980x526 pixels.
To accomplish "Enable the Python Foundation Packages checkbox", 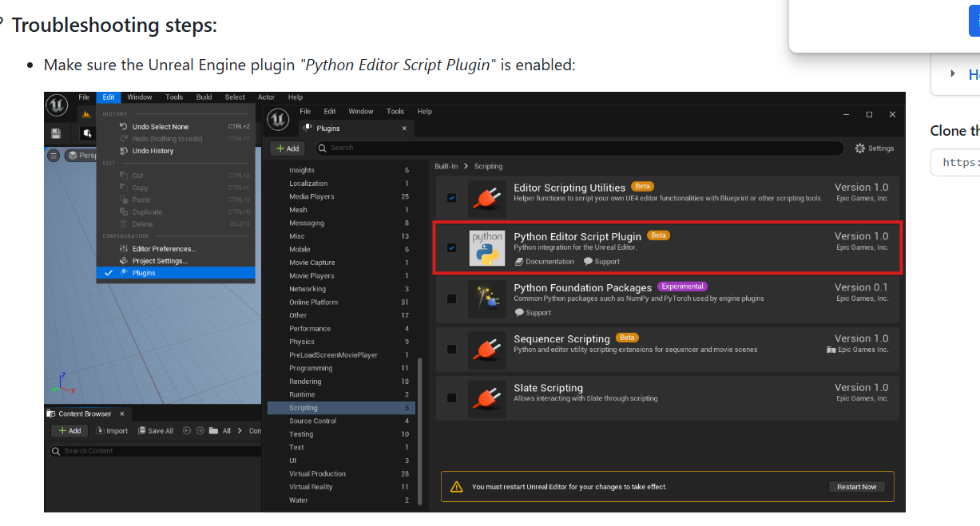I will [x=452, y=299].
